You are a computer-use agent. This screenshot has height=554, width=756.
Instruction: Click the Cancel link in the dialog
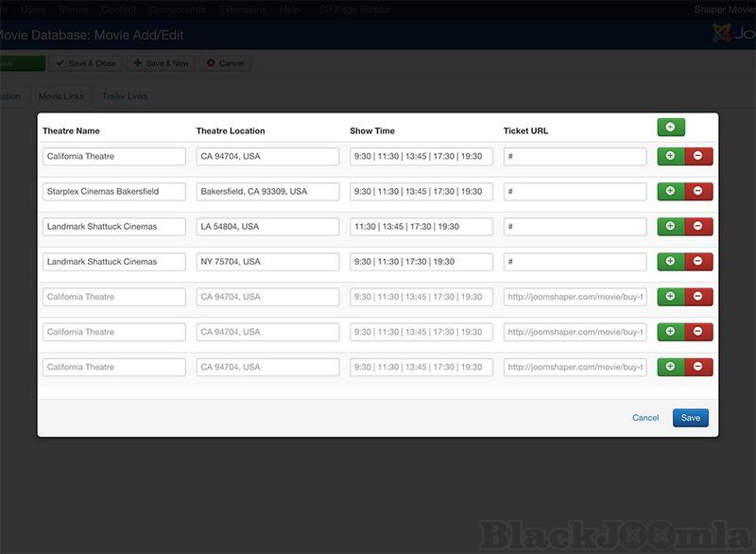645,418
